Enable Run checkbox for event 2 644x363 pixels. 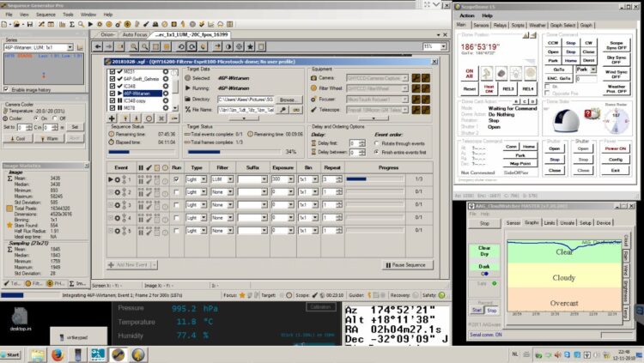(x=176, y=192)
